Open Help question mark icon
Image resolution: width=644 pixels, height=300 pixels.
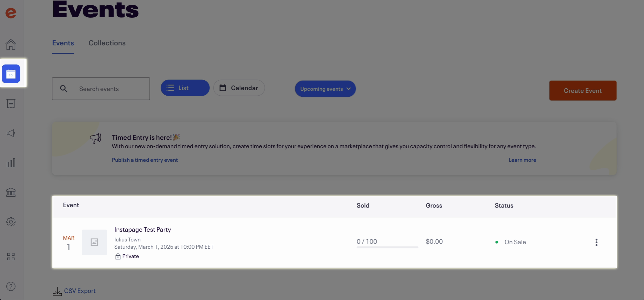(11, 286)
